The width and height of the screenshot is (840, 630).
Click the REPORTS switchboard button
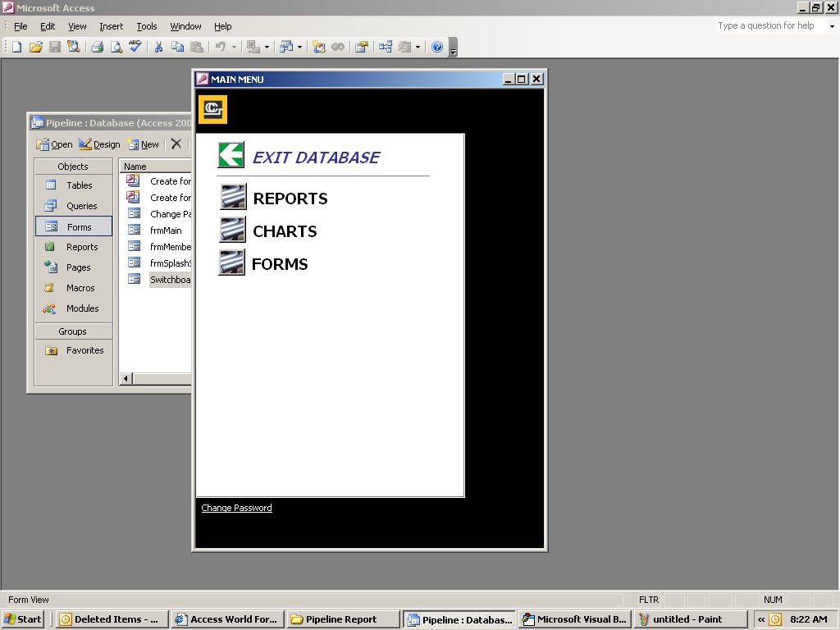tap(233, 197)
